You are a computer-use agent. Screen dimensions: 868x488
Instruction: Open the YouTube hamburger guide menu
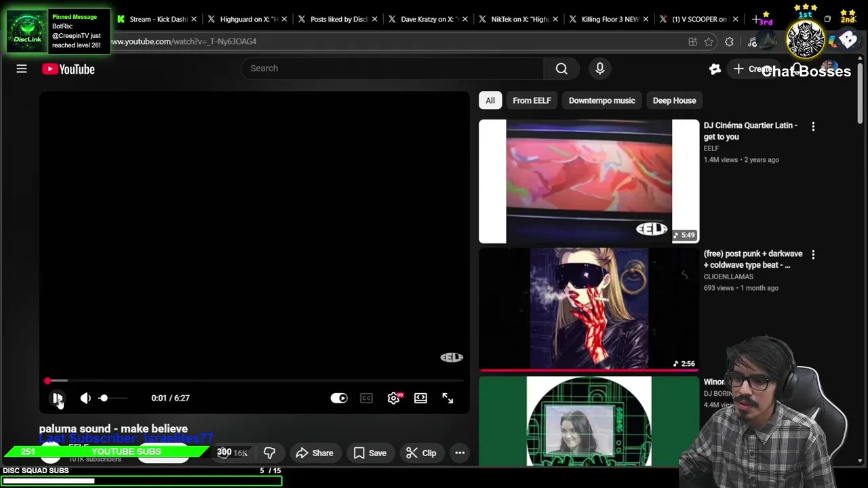(x=22, y=68)
